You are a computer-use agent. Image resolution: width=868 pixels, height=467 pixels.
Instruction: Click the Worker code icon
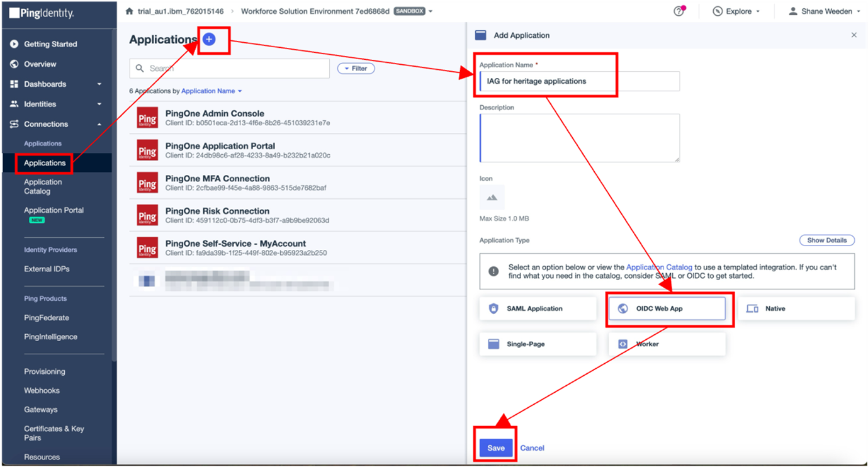pyautogui.click(x=623, y=344)
